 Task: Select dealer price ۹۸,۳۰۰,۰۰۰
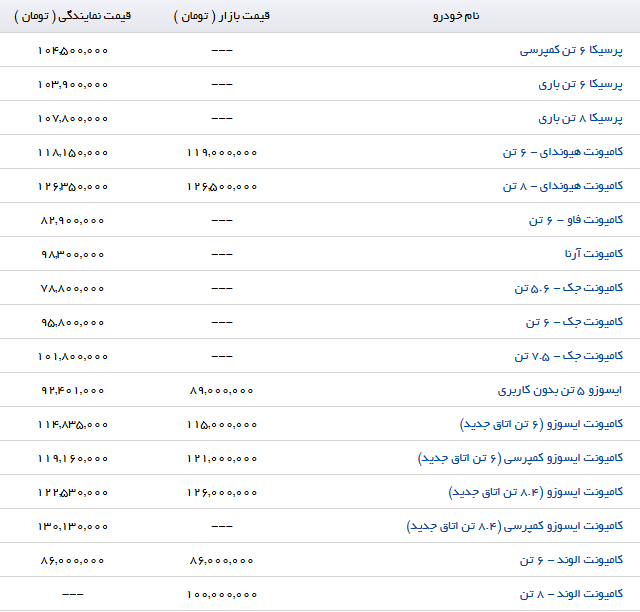(72, 254)
